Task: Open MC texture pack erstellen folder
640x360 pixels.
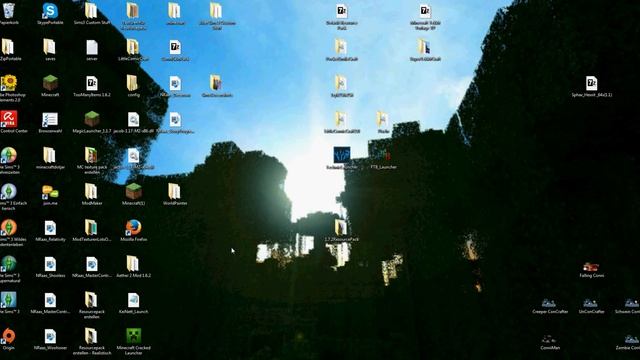Action: (91, 155)
